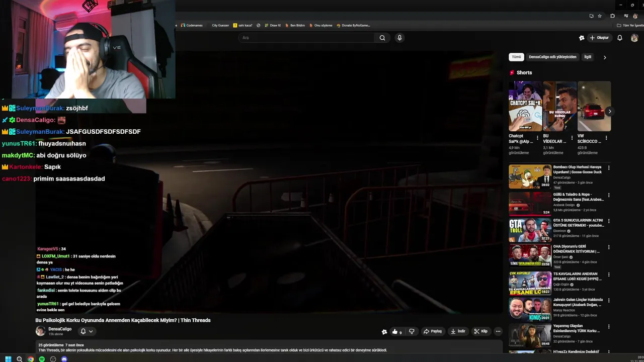Switch to Chrome in taskbar

click(x=31, y=359)
